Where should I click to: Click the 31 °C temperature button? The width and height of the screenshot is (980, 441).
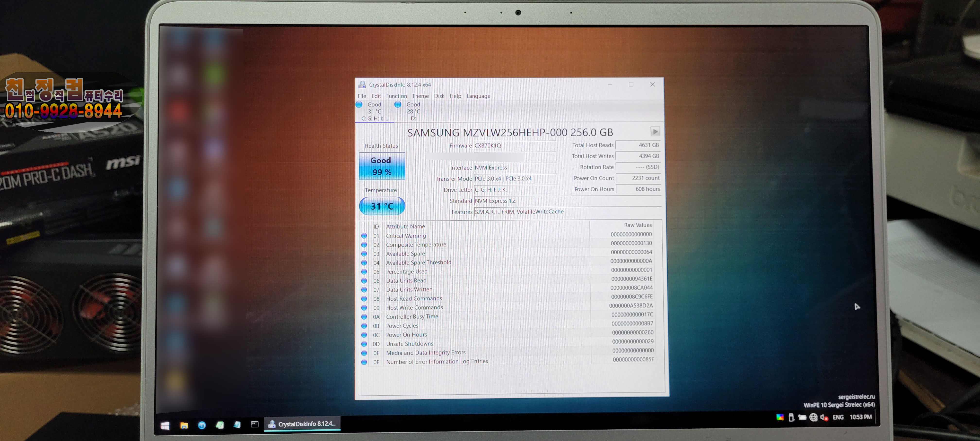[382, 206]
